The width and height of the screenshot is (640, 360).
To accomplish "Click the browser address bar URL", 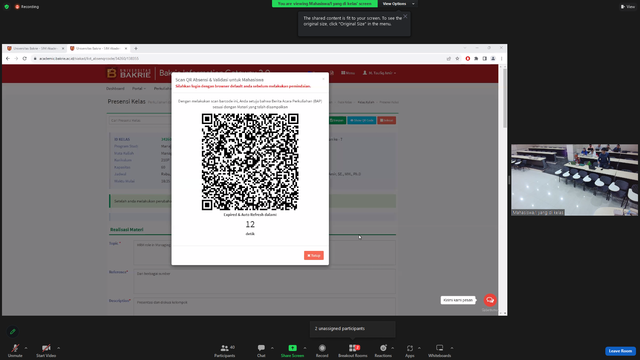I will point(89,58).
